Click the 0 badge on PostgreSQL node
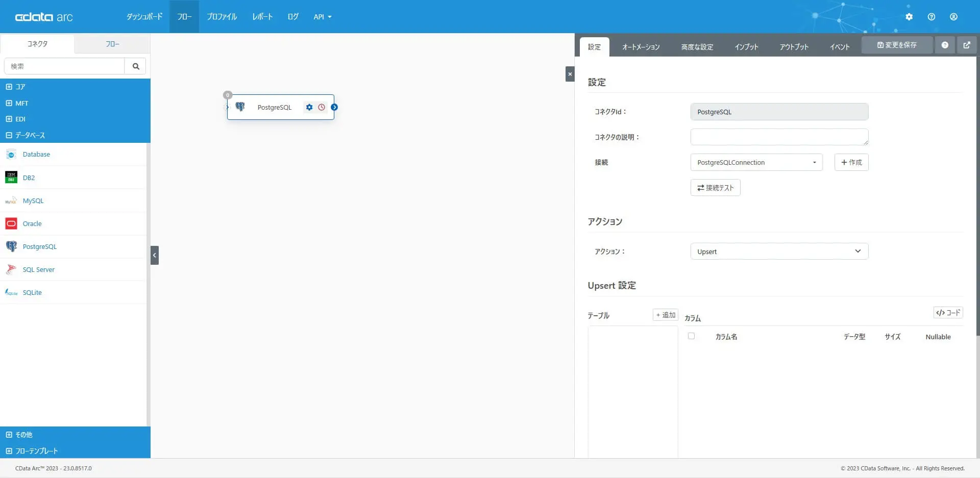The image size is (980, 478). point(228,95)
